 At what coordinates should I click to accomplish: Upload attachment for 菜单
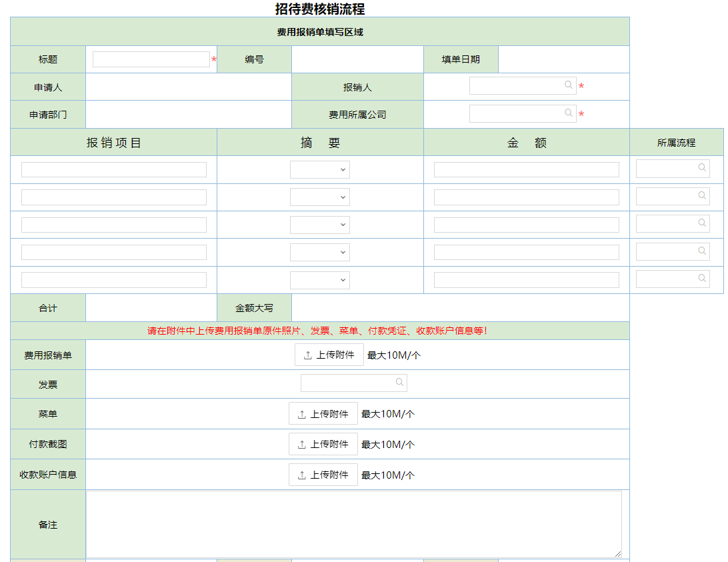pyautogui.click(x=323, y=413)
